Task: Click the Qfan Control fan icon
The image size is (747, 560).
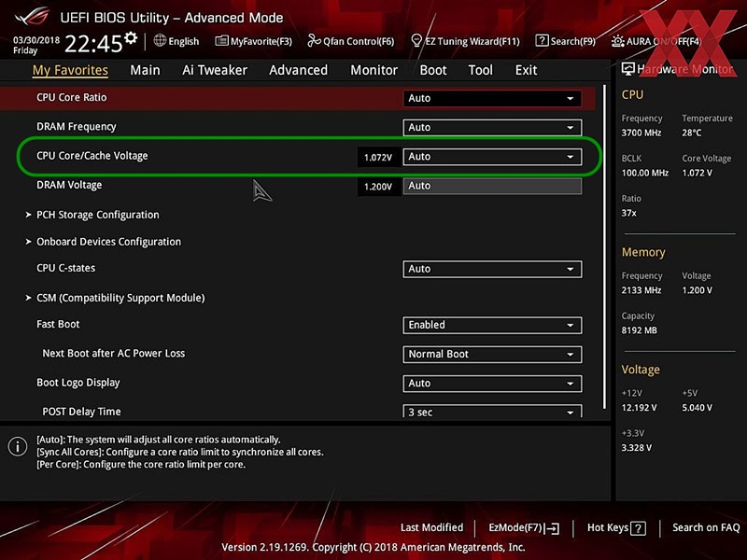Action: [x=314, y=41]
